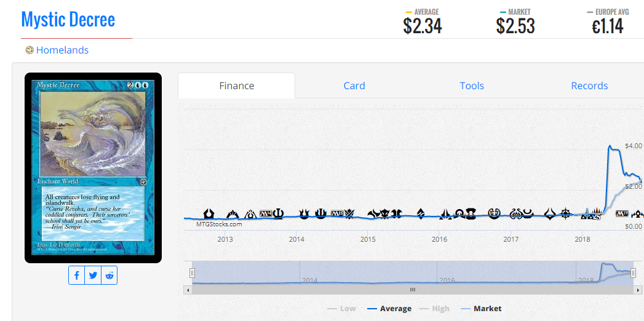644x321 pixels.
Task: Open the Homelands set link
Action: click(62, 50)
